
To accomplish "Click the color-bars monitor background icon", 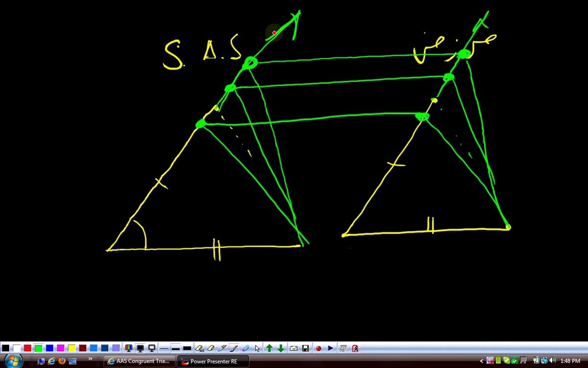I will click(x=129, y=348).
